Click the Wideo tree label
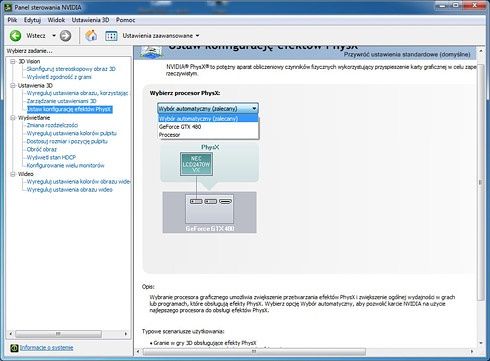 point(26,174)
